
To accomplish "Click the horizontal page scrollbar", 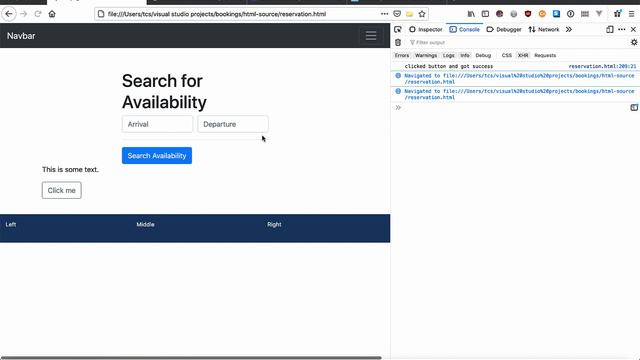I will [191, 358].
